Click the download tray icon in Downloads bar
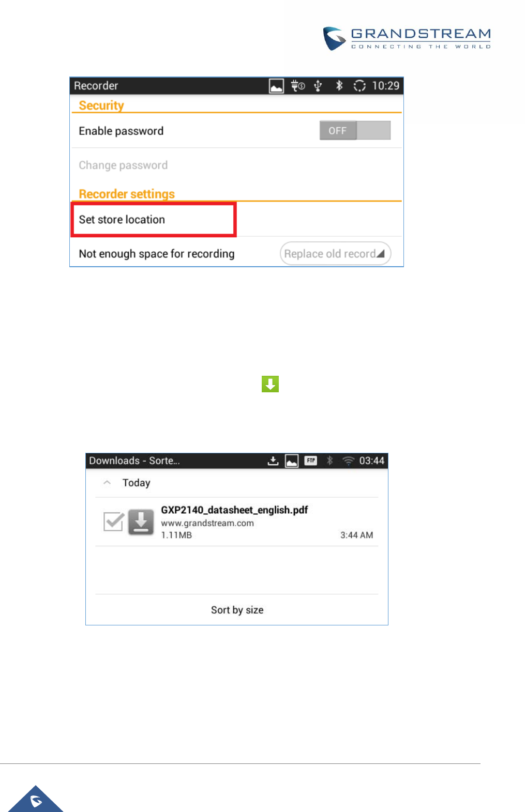 273,461
